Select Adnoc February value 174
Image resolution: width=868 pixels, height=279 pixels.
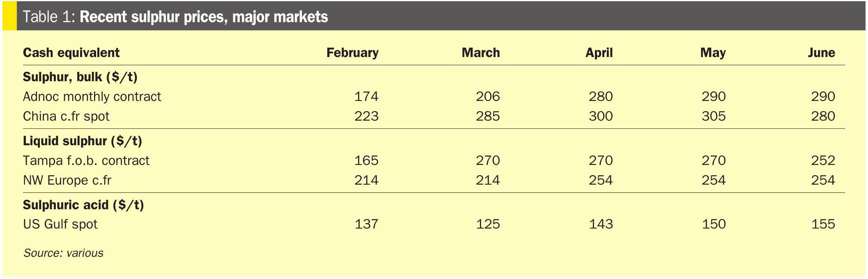click(367, 97)
